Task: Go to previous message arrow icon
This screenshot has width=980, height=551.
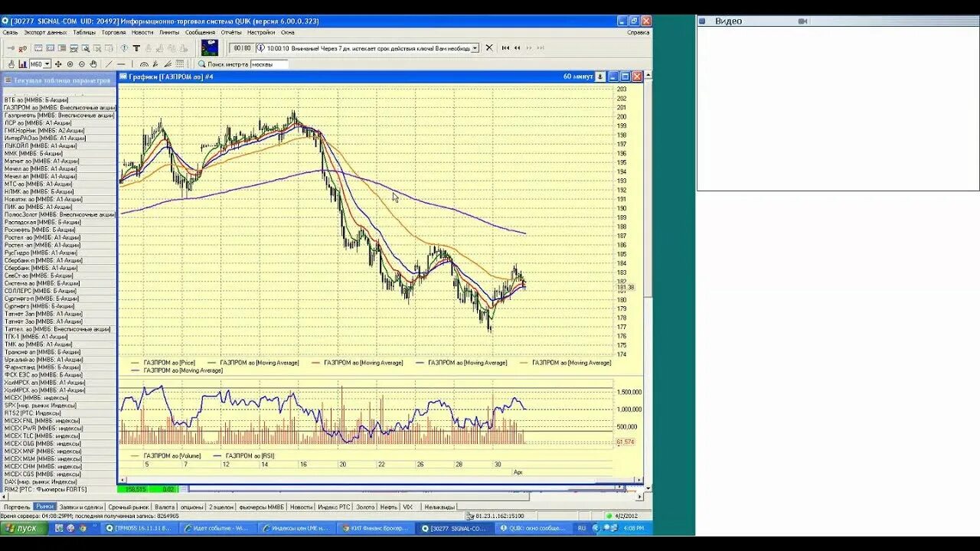Action: (517, 47)
